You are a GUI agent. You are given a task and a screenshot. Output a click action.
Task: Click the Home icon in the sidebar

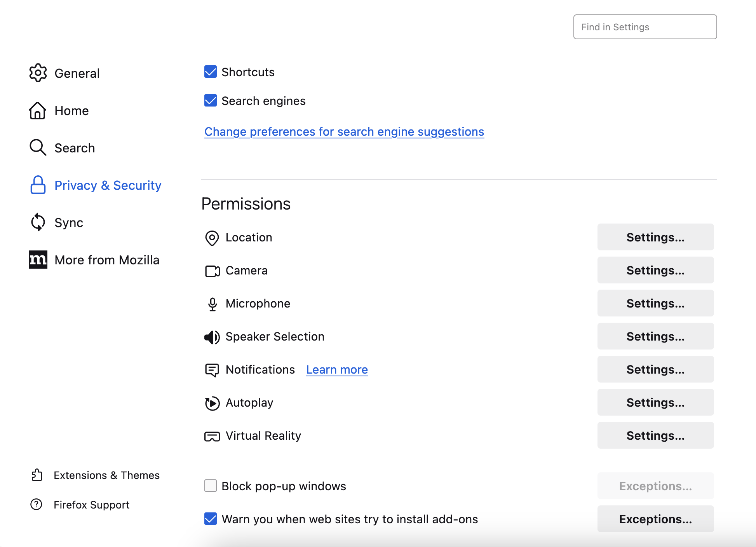(x=37, y=110)
